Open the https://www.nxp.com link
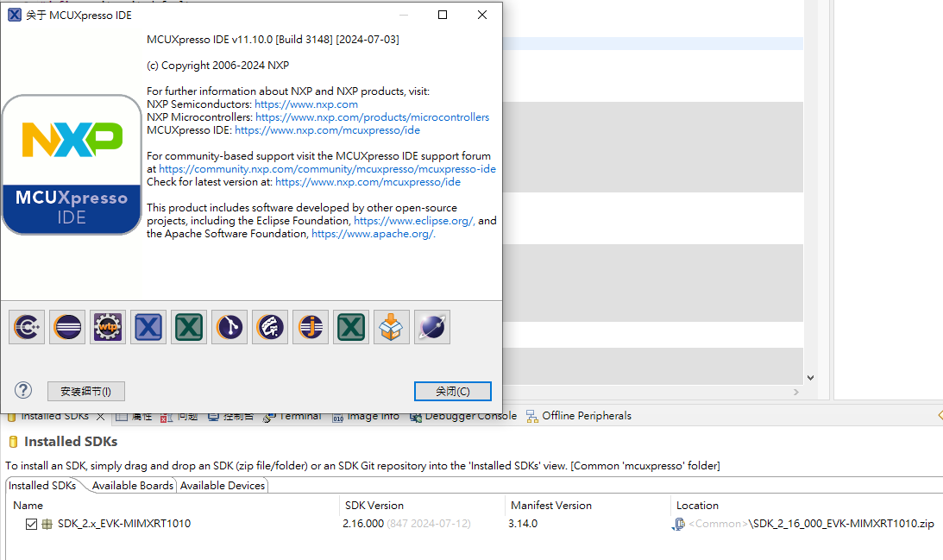 point(305,104)
